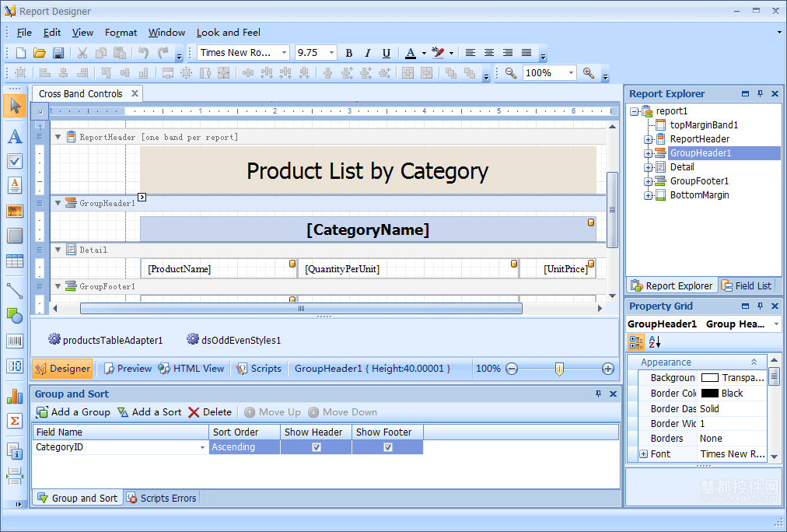Click the New Report icon
The height and width of the screenshot is (532, 787).
(x=21, y=53)
